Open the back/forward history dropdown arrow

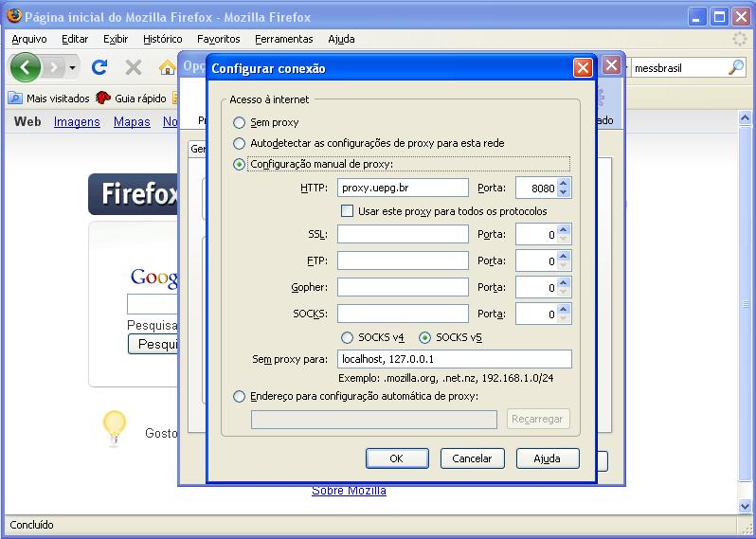(x=72, y=68)
